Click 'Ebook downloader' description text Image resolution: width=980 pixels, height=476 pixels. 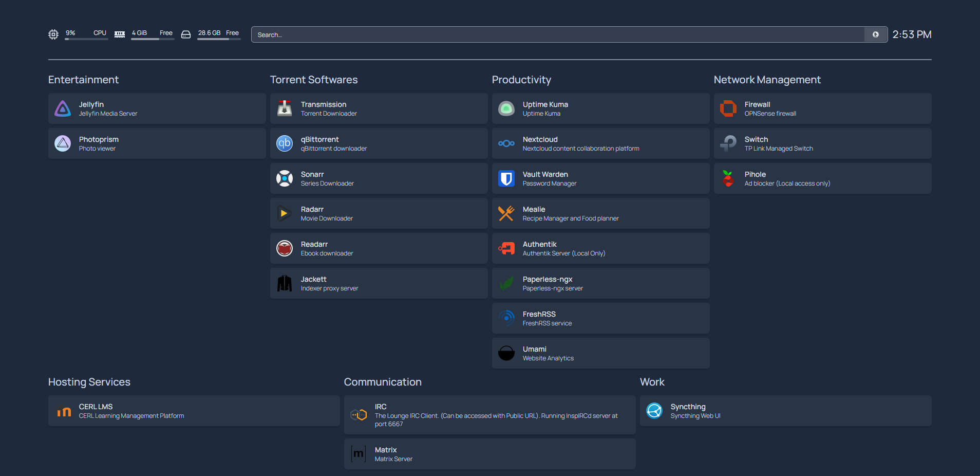tap(327, 253)
